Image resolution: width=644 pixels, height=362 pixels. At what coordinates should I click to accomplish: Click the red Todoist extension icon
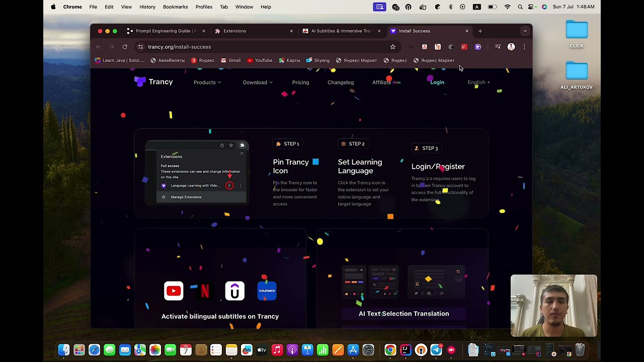coord(464,47)
